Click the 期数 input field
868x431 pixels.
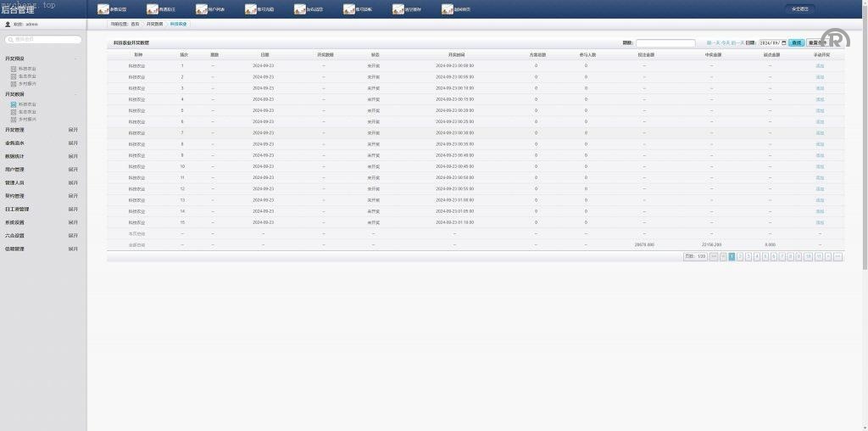(x=665, y=42)
